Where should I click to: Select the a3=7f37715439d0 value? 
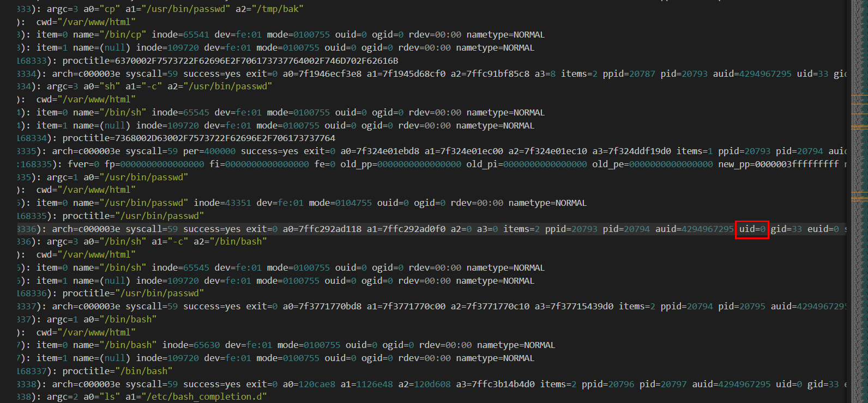pos(574,306)
